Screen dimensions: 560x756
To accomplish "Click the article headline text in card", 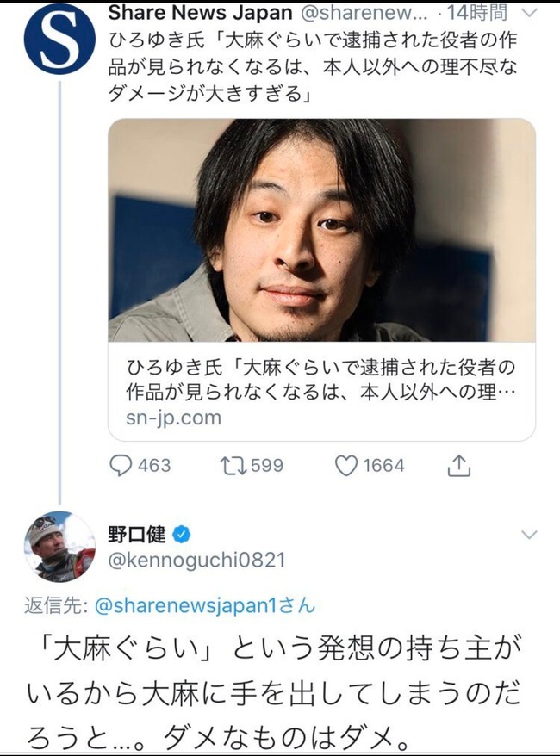I will click(320, 381).
